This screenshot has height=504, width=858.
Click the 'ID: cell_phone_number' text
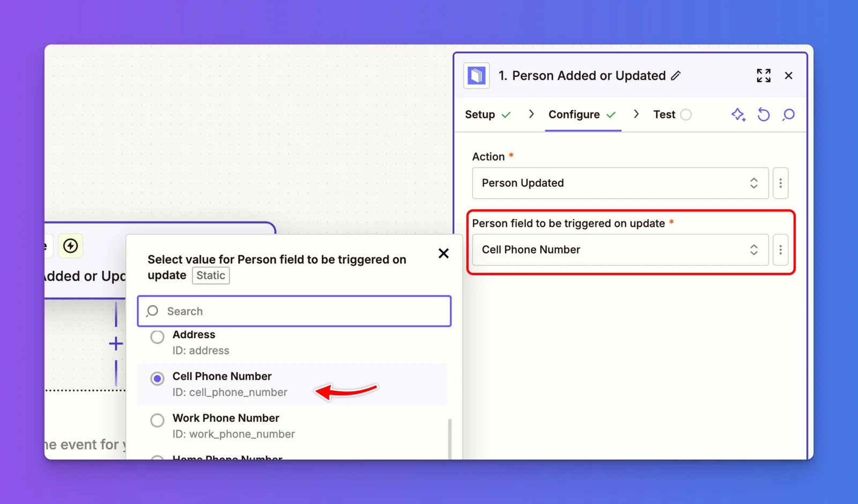click(x=230, y=392)
